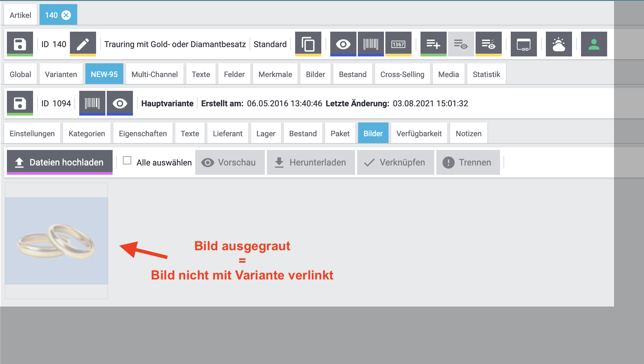Click the green user person icon
Image resolution: width=644 pixels, height=364 pixels.
pyautogui.click(x=594, y=44)
